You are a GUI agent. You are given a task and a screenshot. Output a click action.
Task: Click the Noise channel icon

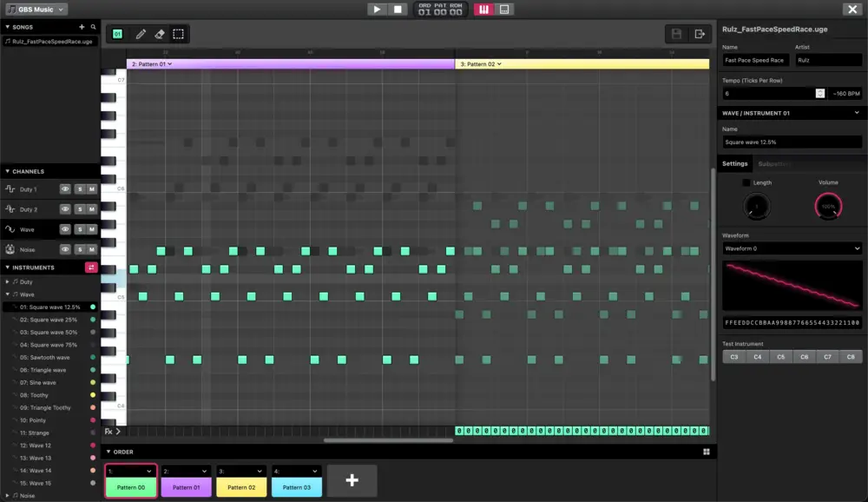click(10, 249)
